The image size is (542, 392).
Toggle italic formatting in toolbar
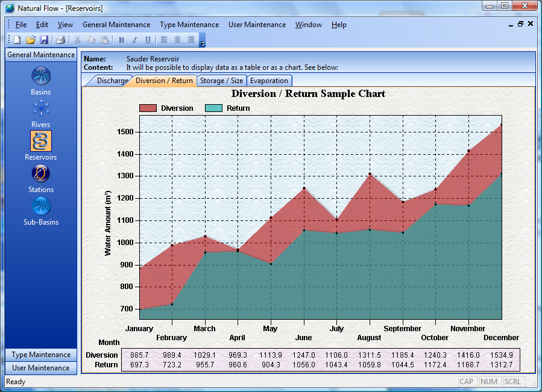[134, 40]
